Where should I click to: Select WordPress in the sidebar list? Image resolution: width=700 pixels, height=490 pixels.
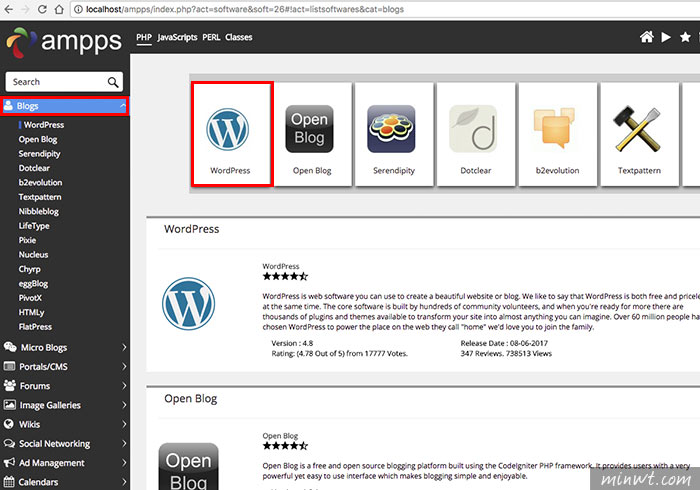[x=44, y=125]
